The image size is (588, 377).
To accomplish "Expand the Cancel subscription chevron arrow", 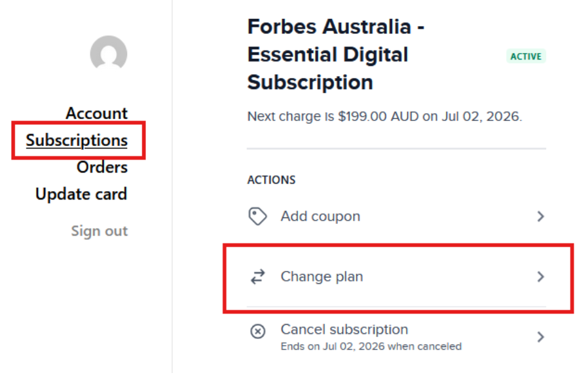I will point(540,337).
